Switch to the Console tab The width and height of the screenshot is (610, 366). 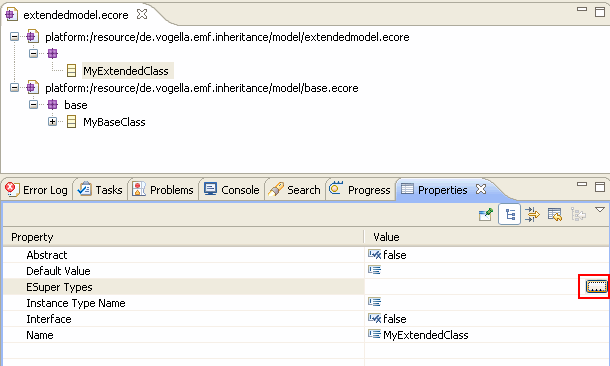pyautogui.click(x=232, y=190)
